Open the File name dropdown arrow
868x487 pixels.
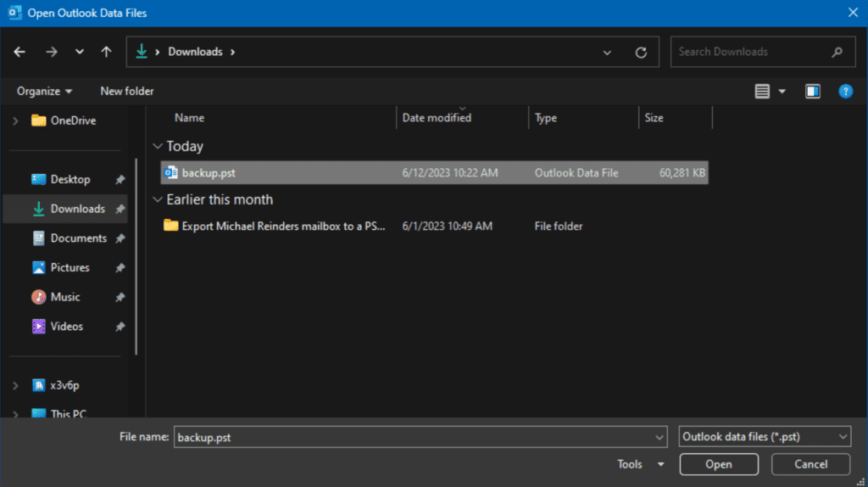click(x=659, y=438)
